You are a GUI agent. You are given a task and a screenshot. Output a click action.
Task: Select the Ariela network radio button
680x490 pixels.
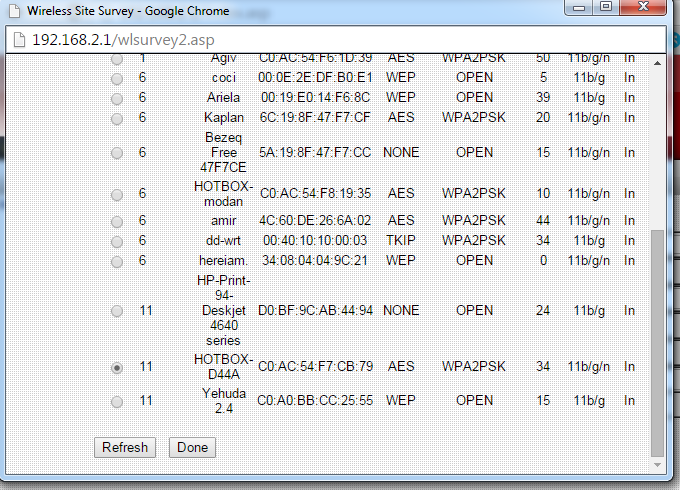(117, 98)
